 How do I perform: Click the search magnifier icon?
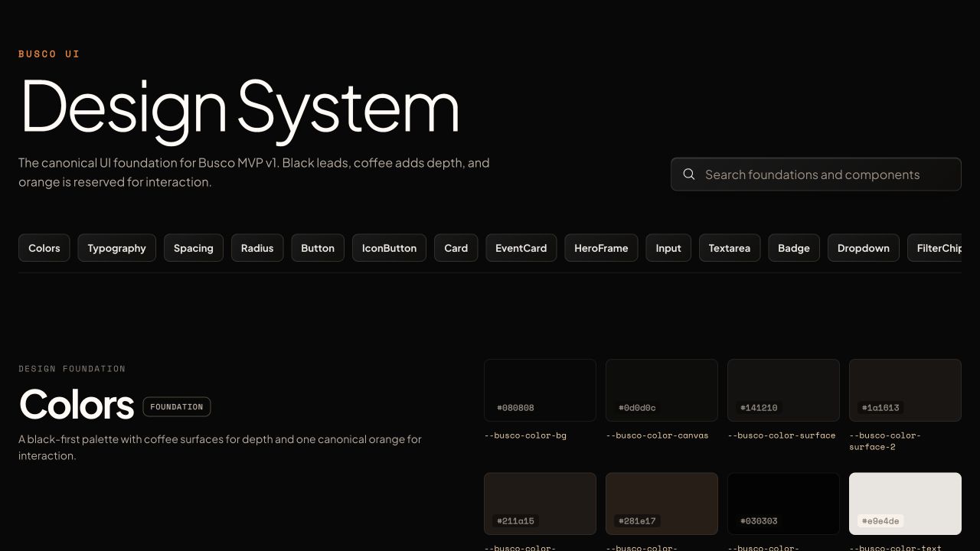click(x=689, y=174)
